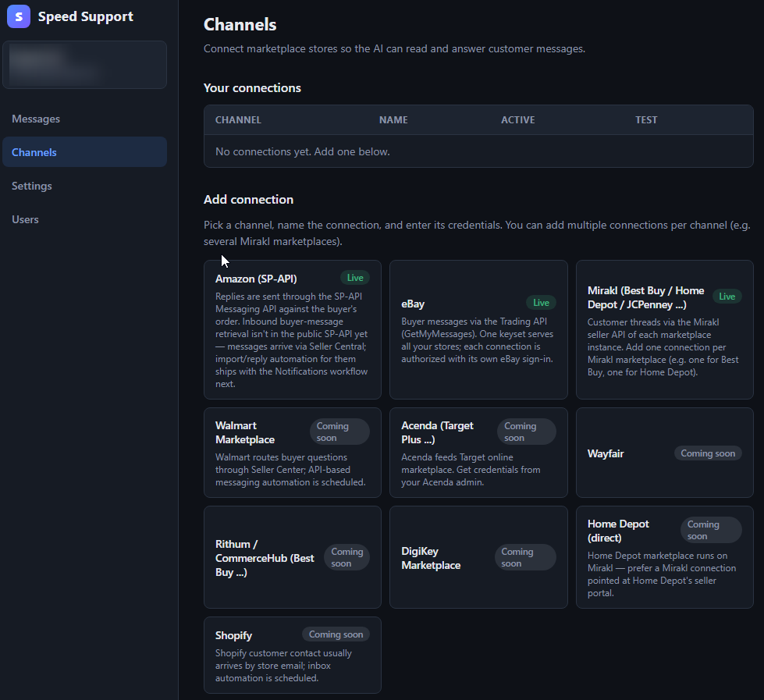Click the Live badge on Mirakl card
The image size is (764, 700).
click(727, 297)
